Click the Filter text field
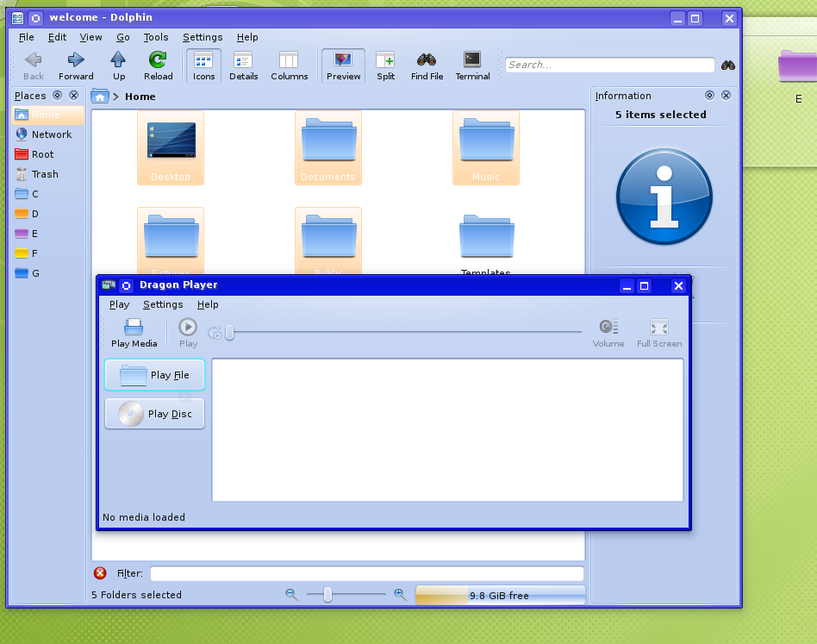817x644 pixels. 367,573
